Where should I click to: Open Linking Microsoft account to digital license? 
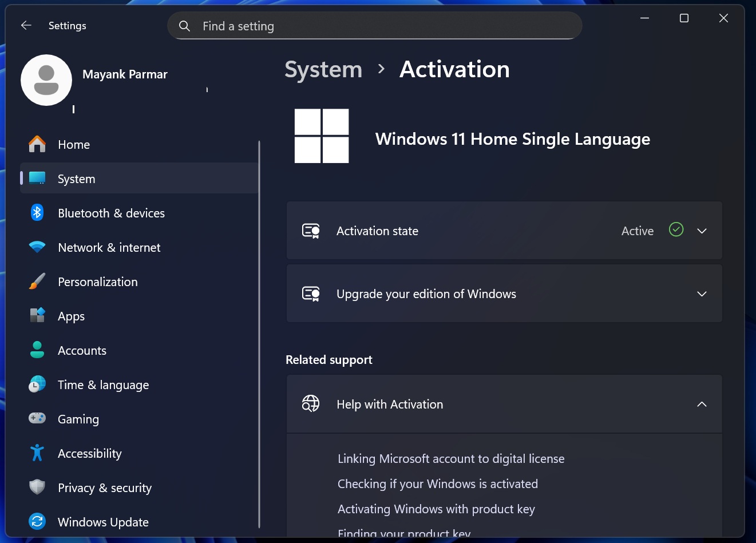pyautogui.click(x=451, y=458)
